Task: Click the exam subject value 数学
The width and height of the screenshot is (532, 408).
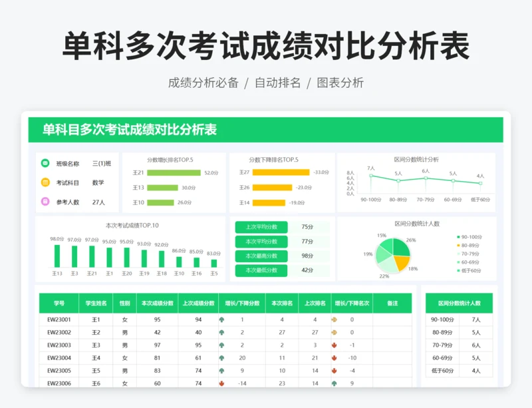Action: (98, 182)
